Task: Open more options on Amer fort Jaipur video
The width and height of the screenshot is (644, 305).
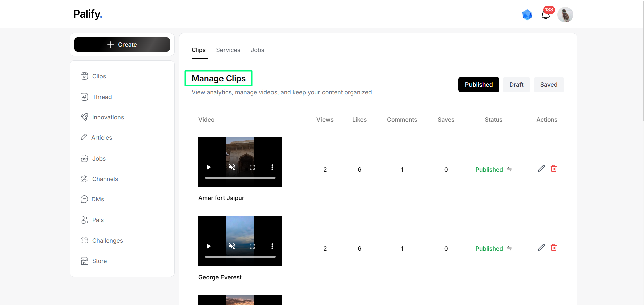Action: point(272,167)
